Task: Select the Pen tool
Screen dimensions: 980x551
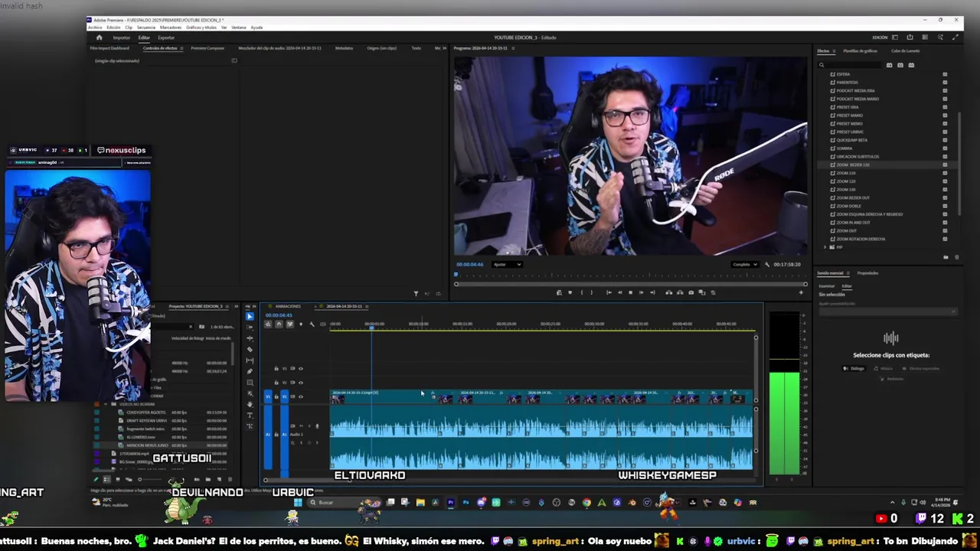Action: [x=250, y=371]
